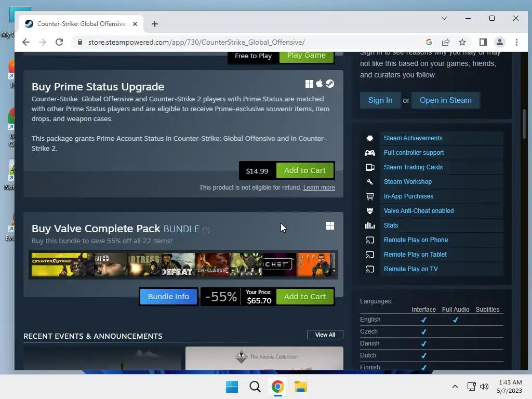Click the Bundle info button

pos(169,297)
